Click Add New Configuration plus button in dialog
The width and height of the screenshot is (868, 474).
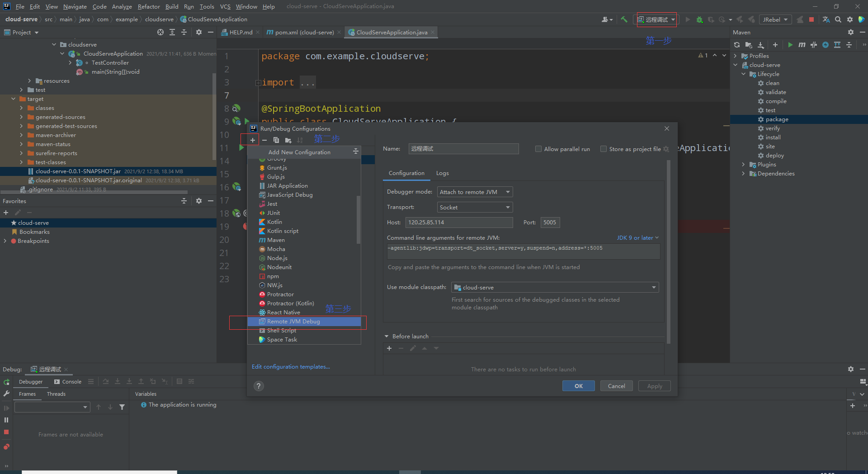pyautogui.click(x=253, y=140)
